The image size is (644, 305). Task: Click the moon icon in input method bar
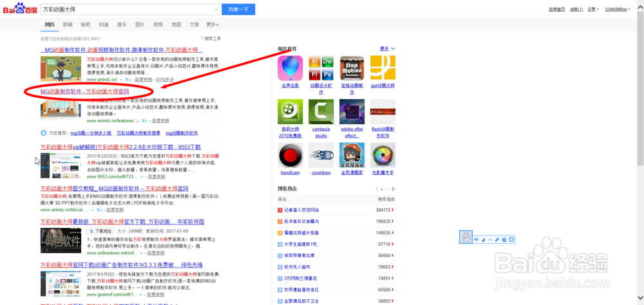click(484, 239)
